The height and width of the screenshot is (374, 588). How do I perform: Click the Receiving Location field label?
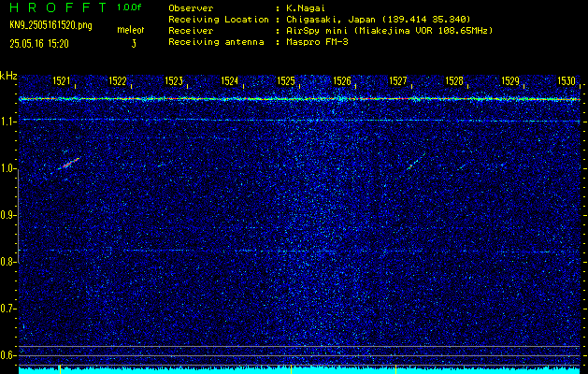pyautogui.click(x=219, y=19)
